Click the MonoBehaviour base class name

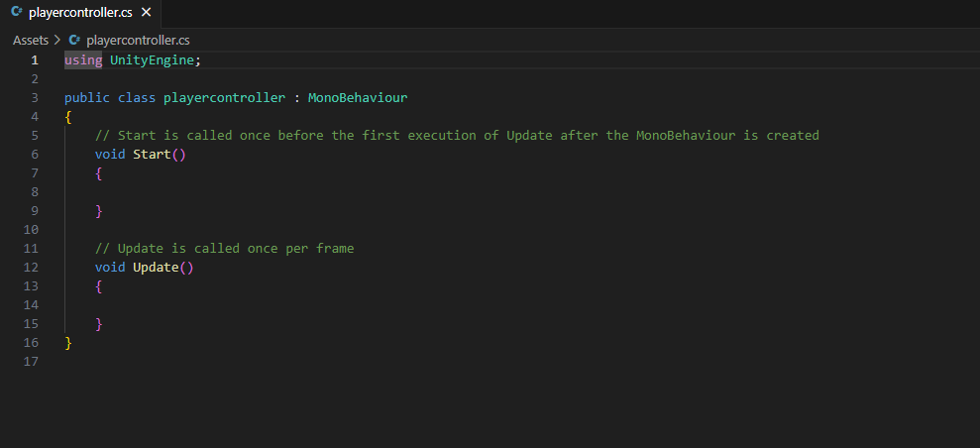coord(358,97)
